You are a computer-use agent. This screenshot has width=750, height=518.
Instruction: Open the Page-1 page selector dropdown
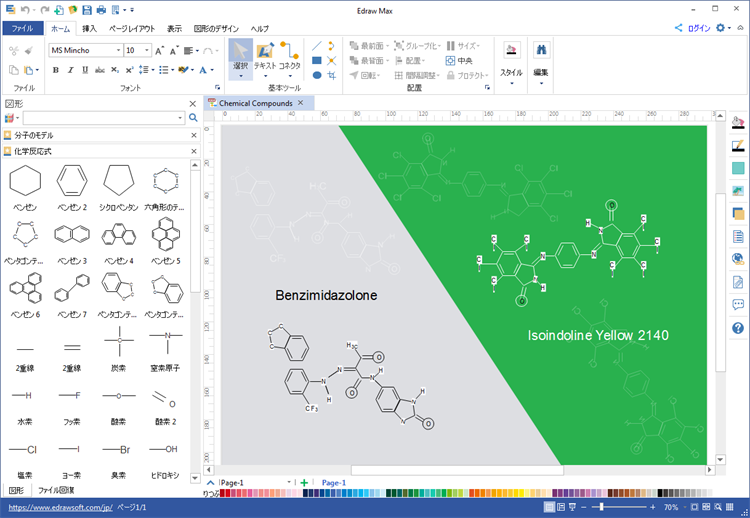[x=289, y=483]
